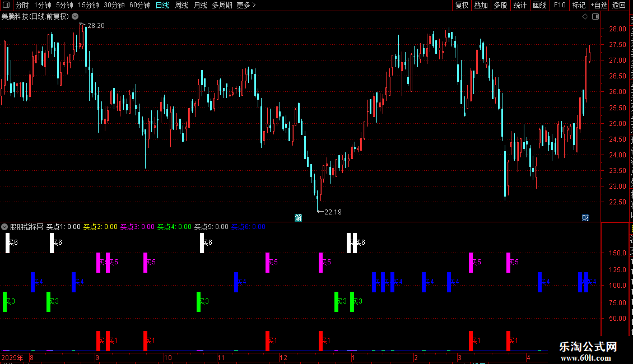Click the 买点6: 0.00 indicator value

(248, 227)
